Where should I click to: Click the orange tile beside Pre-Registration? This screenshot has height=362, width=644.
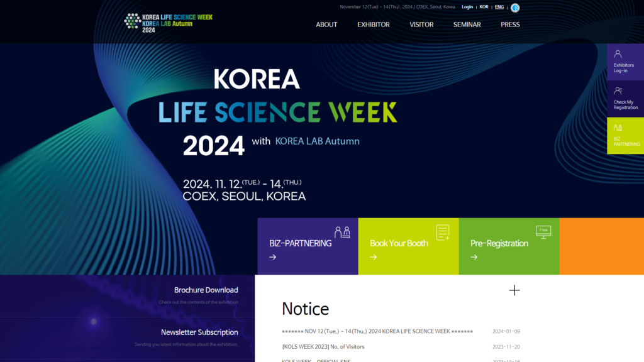pos(602,246)
